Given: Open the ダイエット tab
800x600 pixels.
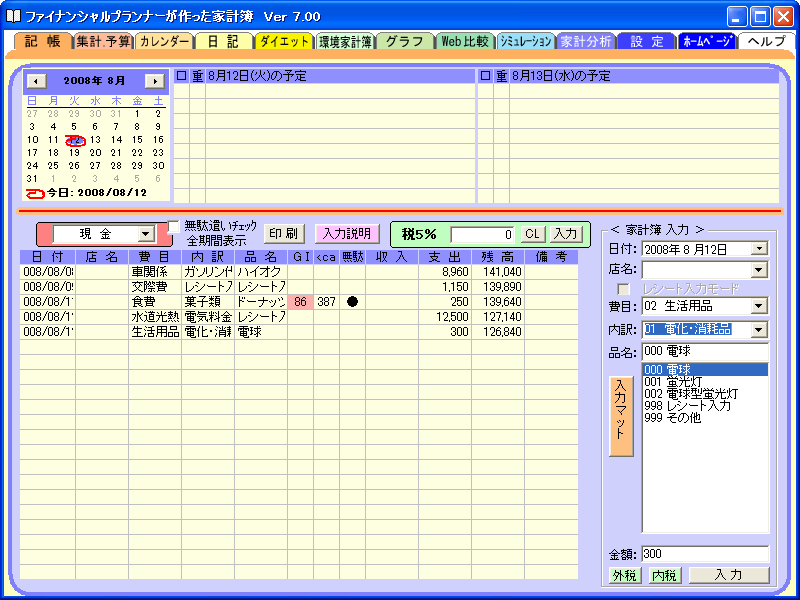Looking at the screenshot, I should (x=285, y=42).
